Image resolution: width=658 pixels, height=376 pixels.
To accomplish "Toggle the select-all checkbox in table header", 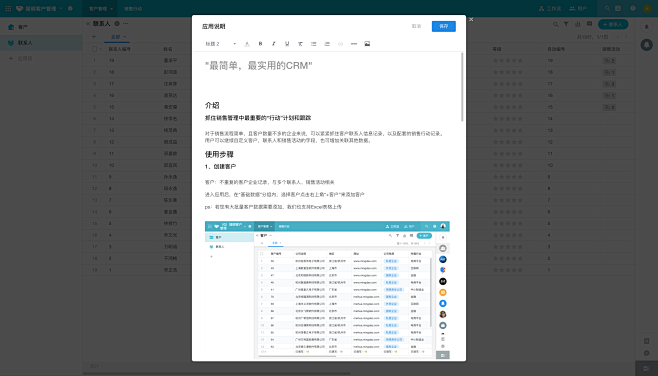I will pos(94,49).
